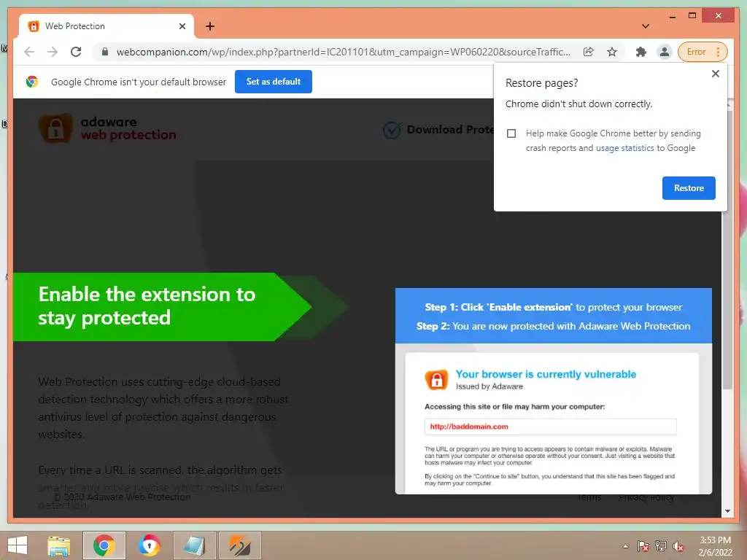This screenshot has height=560, width=747.
Task: Share this page using the share icon
Action: pos(589,52)
